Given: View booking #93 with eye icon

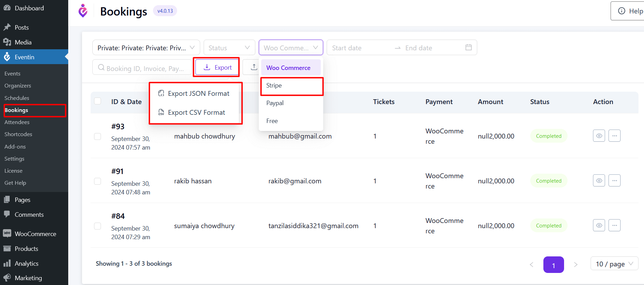Looking at the screenshot, I should click(599, 136).
